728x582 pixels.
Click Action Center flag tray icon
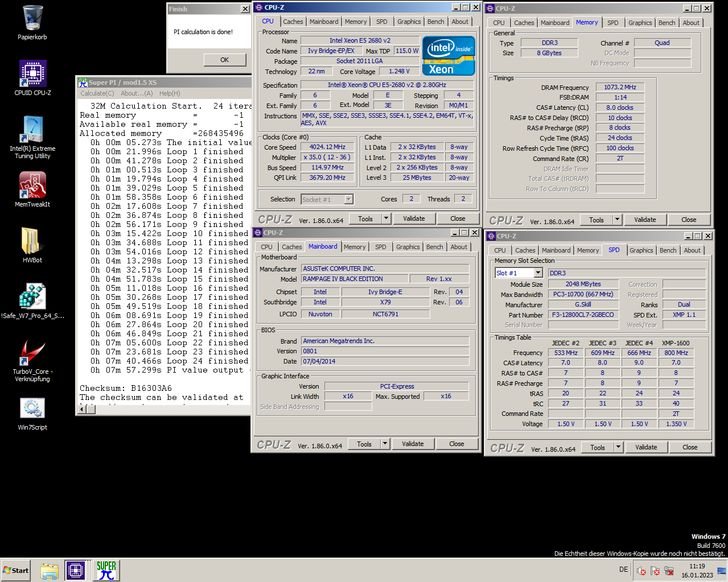655,571
